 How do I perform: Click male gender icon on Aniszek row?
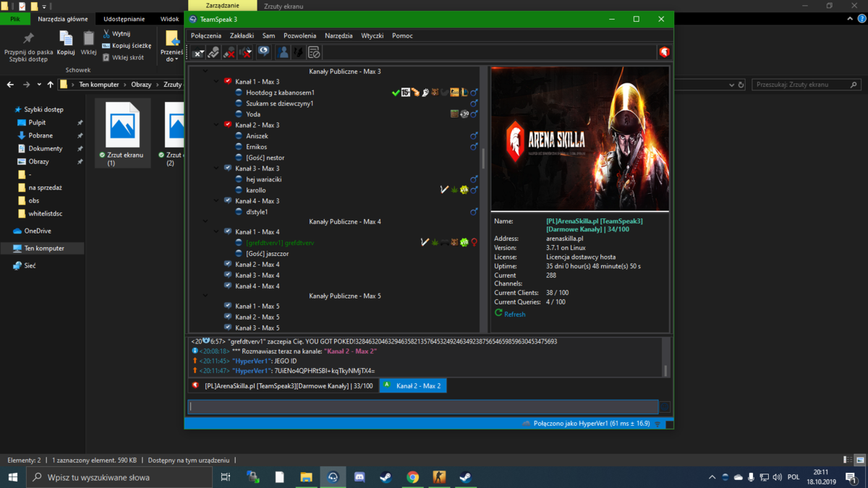point(474,136)
